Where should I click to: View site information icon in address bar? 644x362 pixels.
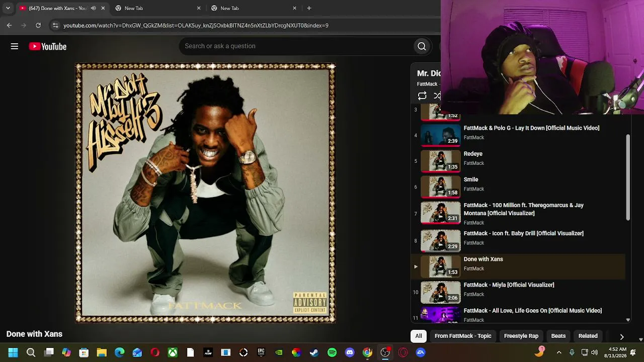(55, 25)
